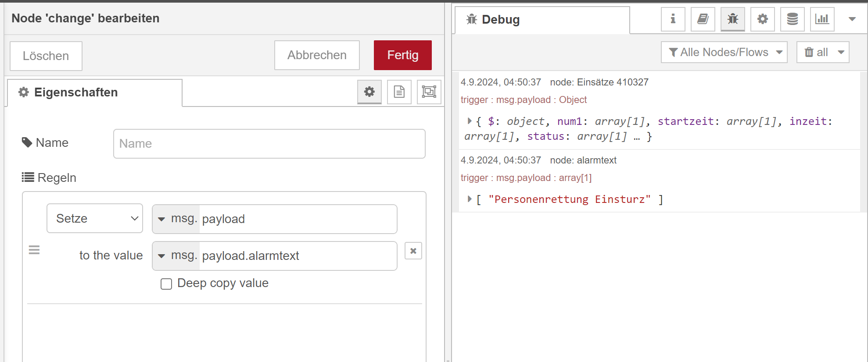Open the dashboard chart sidebar icon
This screenshot has height=362, width=868.
coord(822,19)
